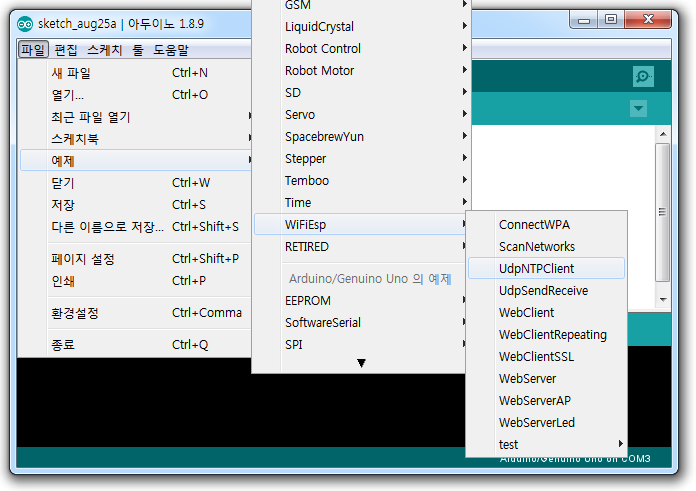Expand 최근 파일 열기 submenu

click(136, 117)
